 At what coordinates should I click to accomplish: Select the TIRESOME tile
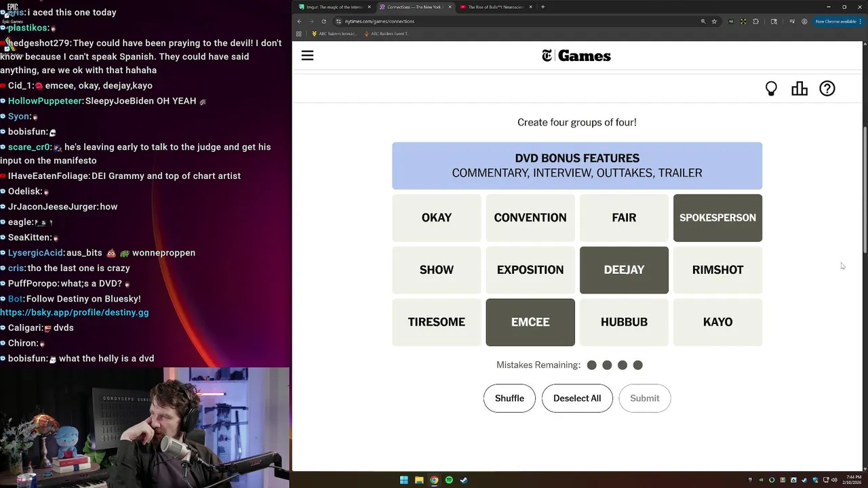pyautogui.click(x=437, y=322)
